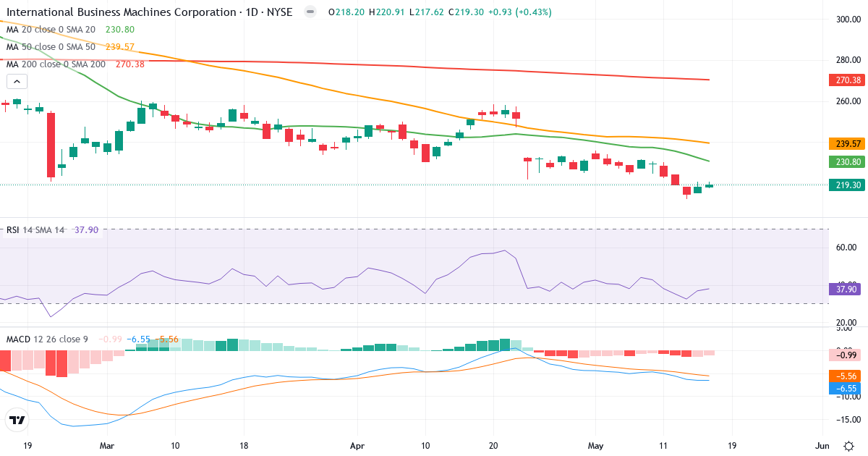868x456 pixels.
Task: Click the 60.00 RSI axis label
Action: pyautogui.click(x=846, y=248)
